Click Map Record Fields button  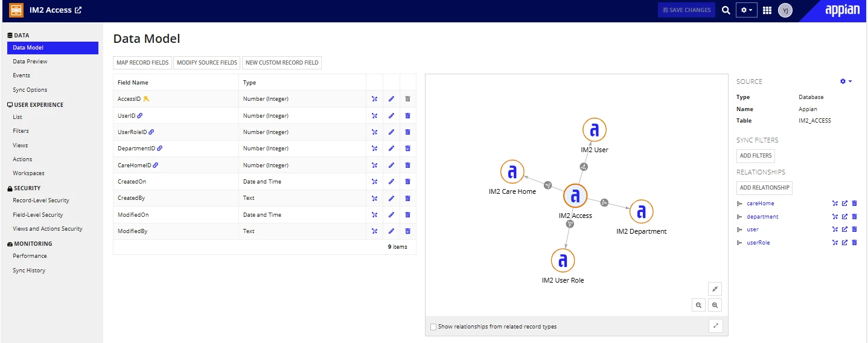click(142, 63)
